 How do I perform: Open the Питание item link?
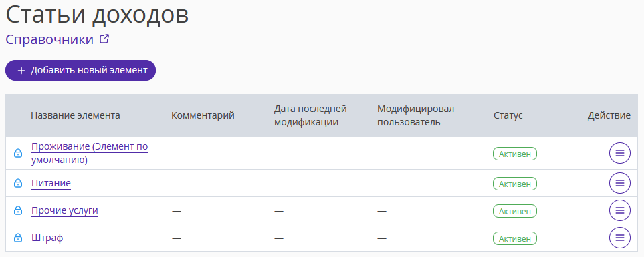coord(51,183)
